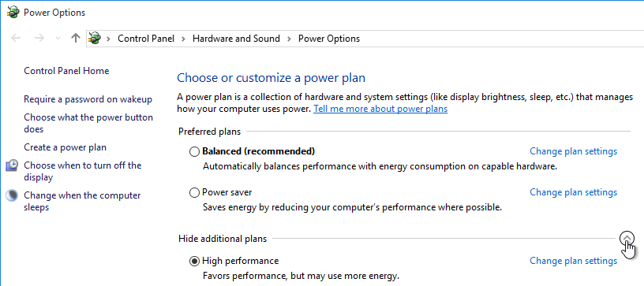Click Require a password on wakeup

[x=88, y=99]
